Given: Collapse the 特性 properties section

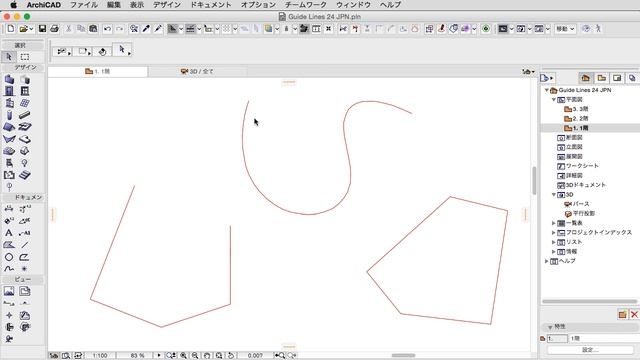Looking at the screenshot, I should click(550, 327).
